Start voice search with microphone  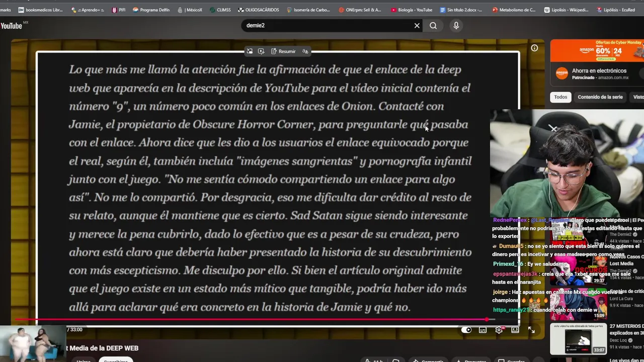(456, 26)
